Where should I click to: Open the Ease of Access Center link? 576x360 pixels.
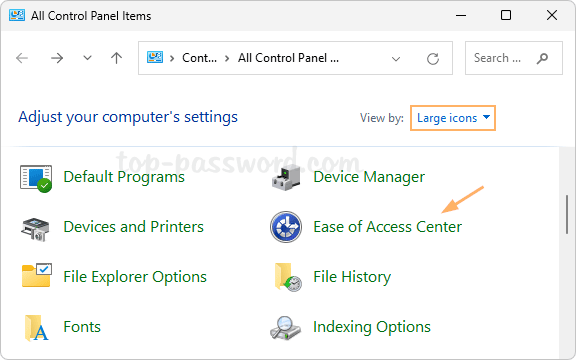(x=387, y=227)
